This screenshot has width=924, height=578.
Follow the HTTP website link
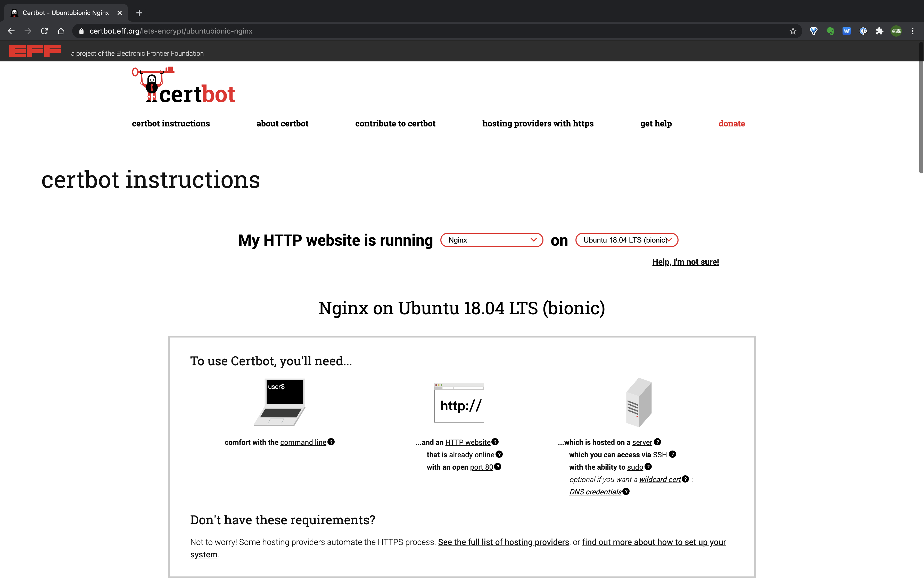pos(468,442)
